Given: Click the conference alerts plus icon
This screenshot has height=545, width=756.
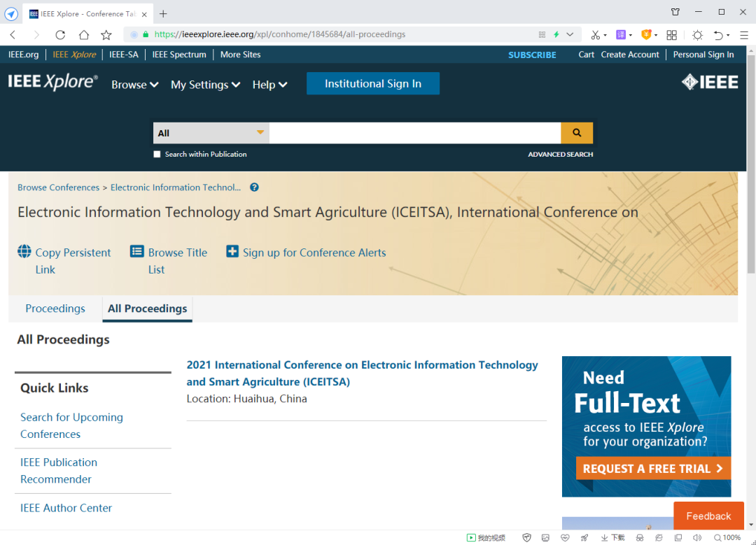Looking at the screenshot, I should click(x=232, y=252).
